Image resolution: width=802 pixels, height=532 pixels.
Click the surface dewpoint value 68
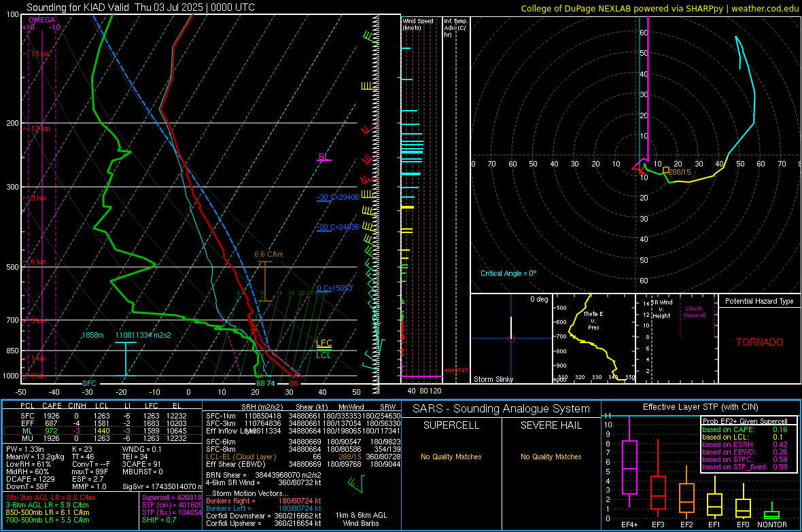coord(260,383)
